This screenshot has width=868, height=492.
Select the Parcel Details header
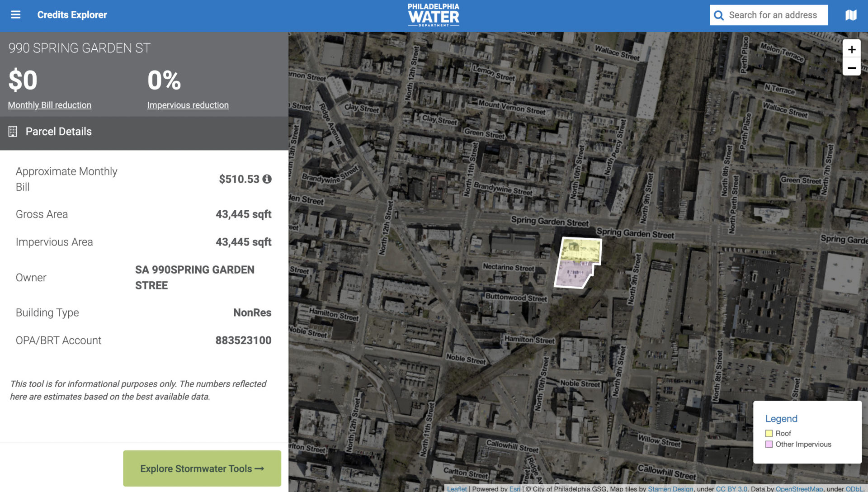click(59, 132)
